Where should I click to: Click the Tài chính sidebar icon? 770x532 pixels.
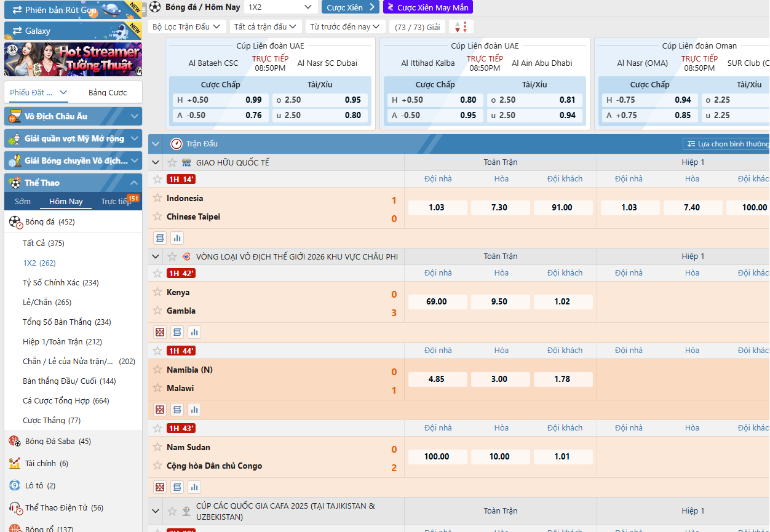[x=15, y=463]
